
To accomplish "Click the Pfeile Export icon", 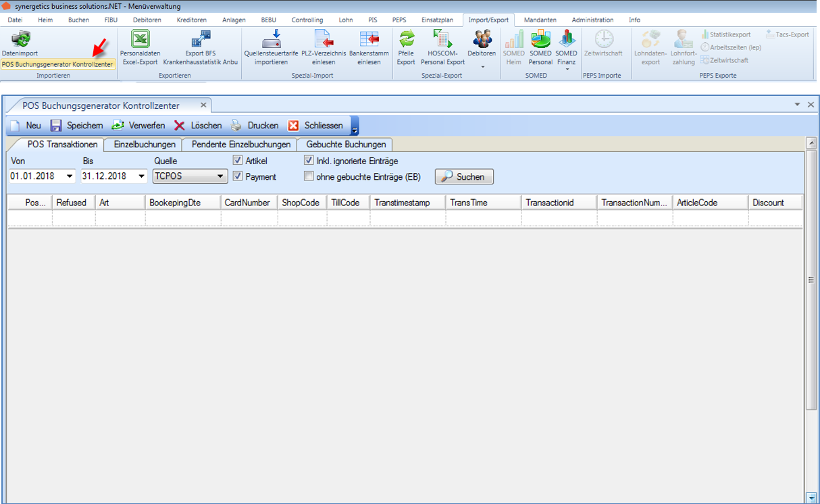I will click(406, 39).
